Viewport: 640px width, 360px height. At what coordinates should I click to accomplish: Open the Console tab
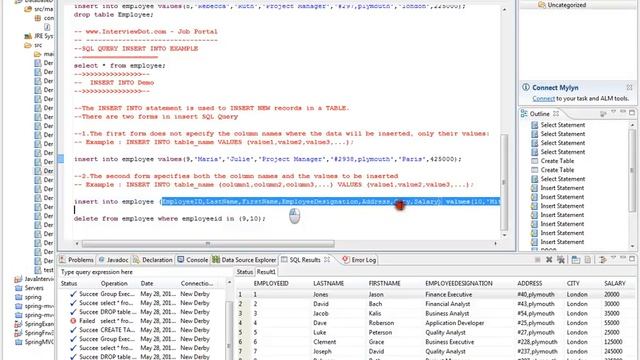click(193, 260)
